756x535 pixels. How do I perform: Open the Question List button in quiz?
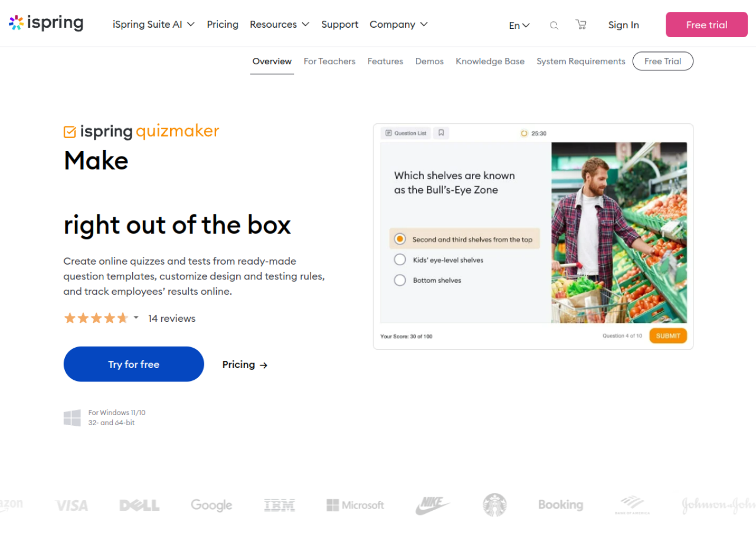tap(406, 133)
